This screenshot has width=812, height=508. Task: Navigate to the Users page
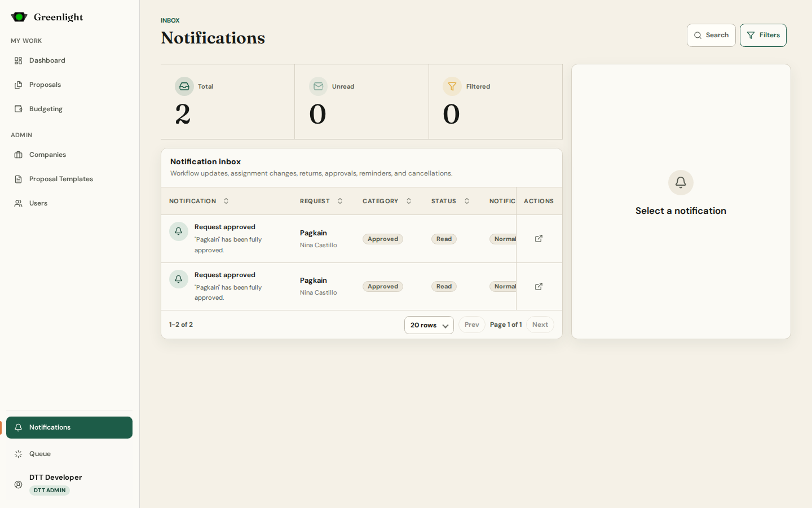69,203
